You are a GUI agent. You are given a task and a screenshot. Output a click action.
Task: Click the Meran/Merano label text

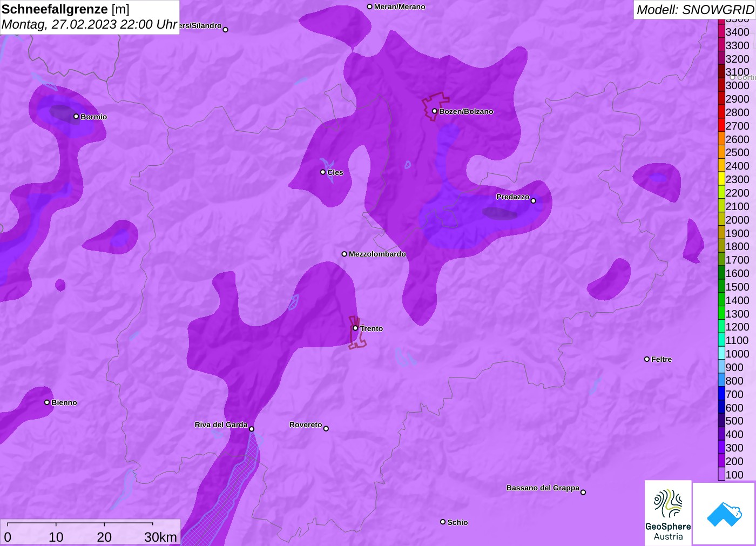point(400,6)
